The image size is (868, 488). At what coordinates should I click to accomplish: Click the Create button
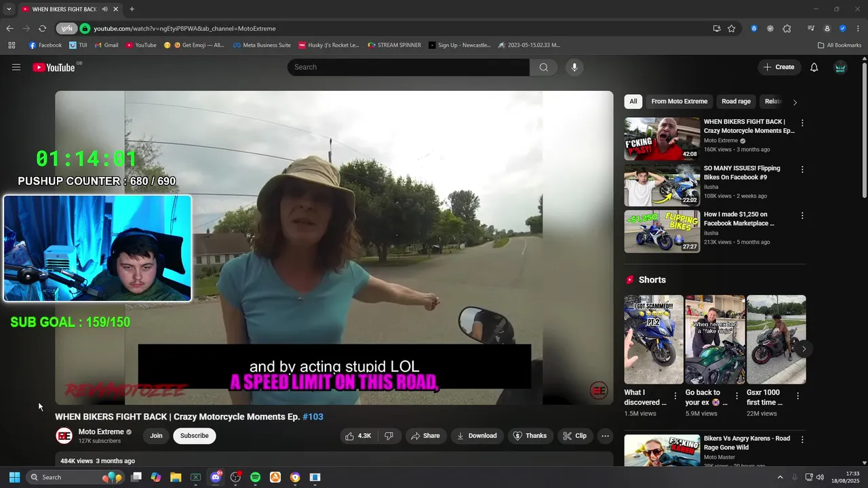pyautogui.click(x=778, y=67)
